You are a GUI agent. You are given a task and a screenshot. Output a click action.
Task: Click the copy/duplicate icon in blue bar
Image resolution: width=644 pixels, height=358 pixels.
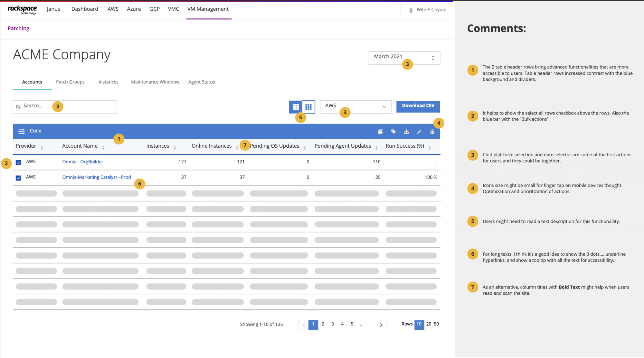(380, 132)
